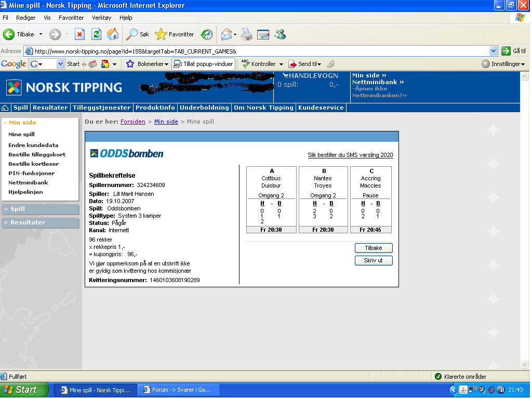
Task: Open Slik bestiller du SMS varsling link
Action: pos(350,155)
